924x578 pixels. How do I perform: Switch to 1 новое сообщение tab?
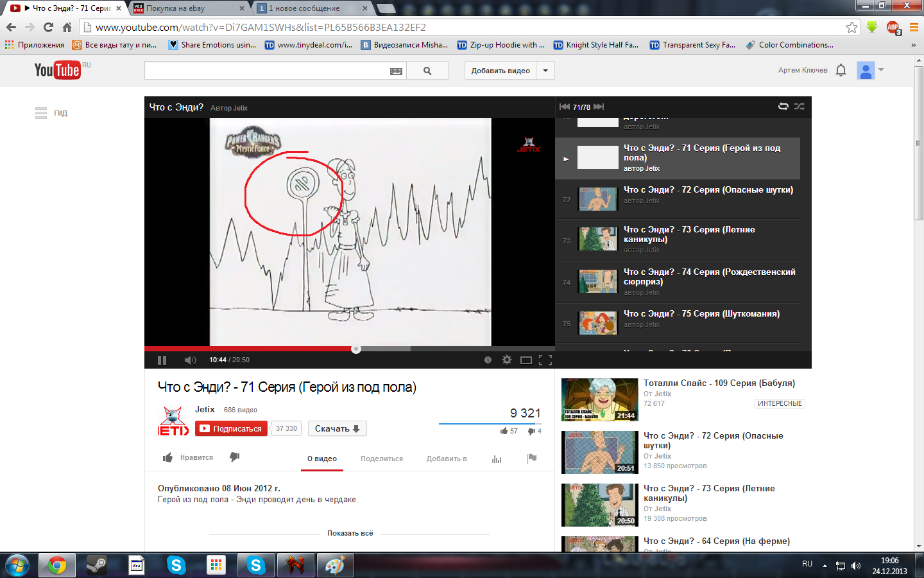click(312, 8)
